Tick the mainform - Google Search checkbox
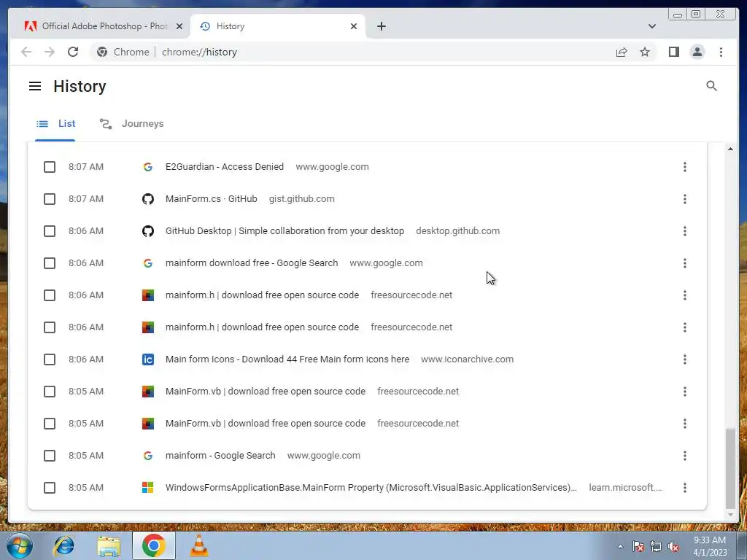Viewport: 747px width, 560px height. click(x=50, y=456)
